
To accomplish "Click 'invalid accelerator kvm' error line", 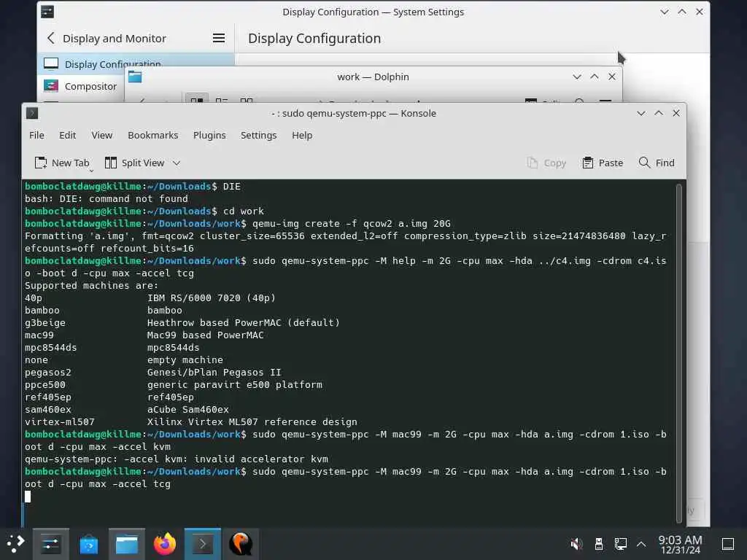I will (177, 459).
